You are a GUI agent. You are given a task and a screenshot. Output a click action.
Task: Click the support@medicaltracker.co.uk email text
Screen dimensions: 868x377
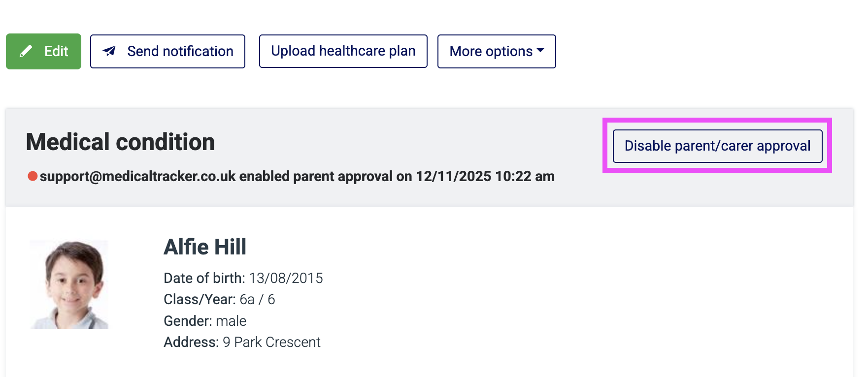(138, 176)
